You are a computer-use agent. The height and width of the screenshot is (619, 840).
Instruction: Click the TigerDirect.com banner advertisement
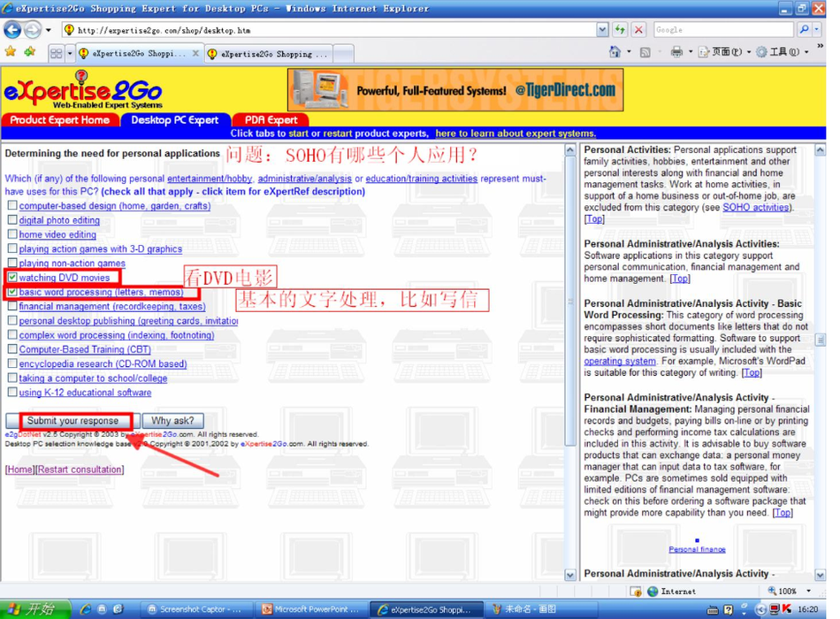click(x=455, y=90)
